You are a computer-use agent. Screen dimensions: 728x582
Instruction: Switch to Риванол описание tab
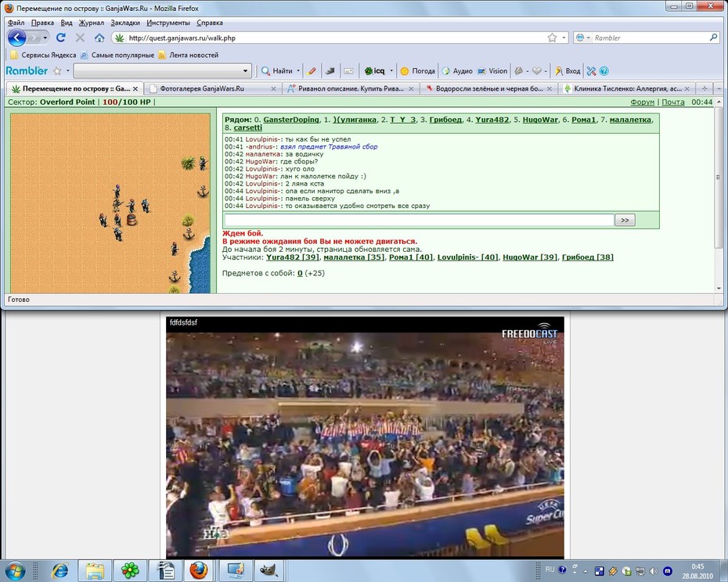351,88
